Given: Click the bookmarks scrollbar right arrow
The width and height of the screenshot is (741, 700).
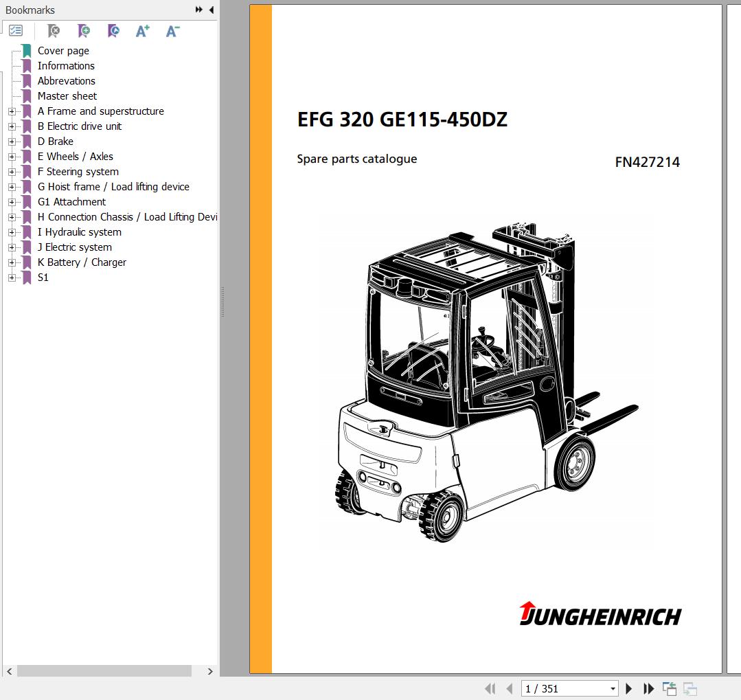Looking at the screenshot, I should pyautogui.click(x=210, y=671).
